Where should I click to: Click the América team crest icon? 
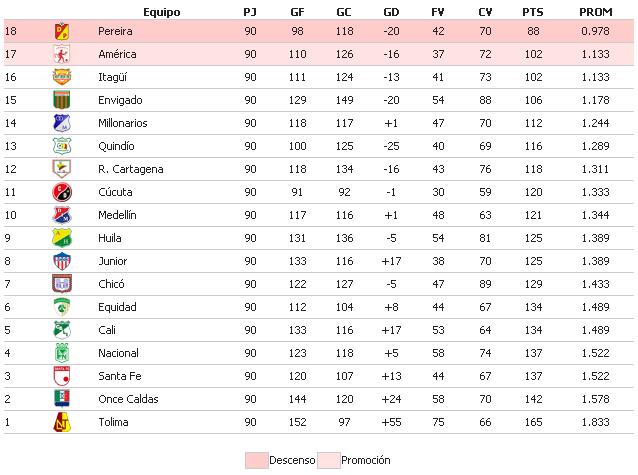(62, 54)
